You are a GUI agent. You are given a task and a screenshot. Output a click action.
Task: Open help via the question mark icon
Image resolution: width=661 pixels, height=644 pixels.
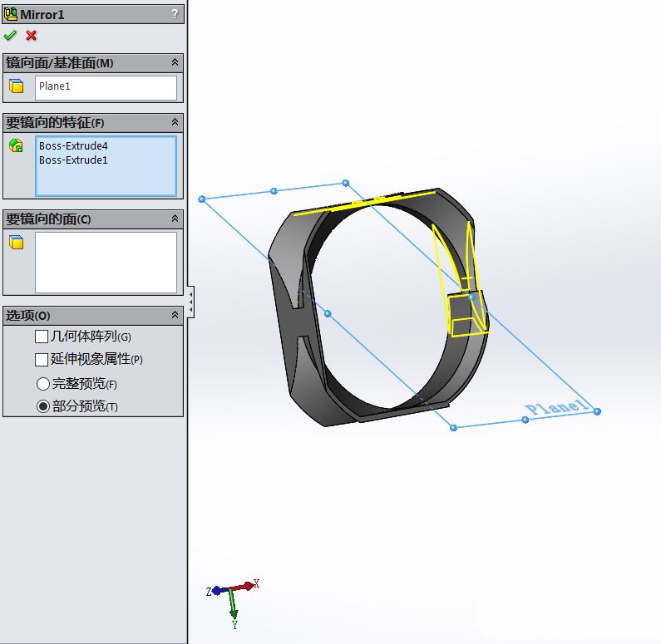click(x=175, y=14)
